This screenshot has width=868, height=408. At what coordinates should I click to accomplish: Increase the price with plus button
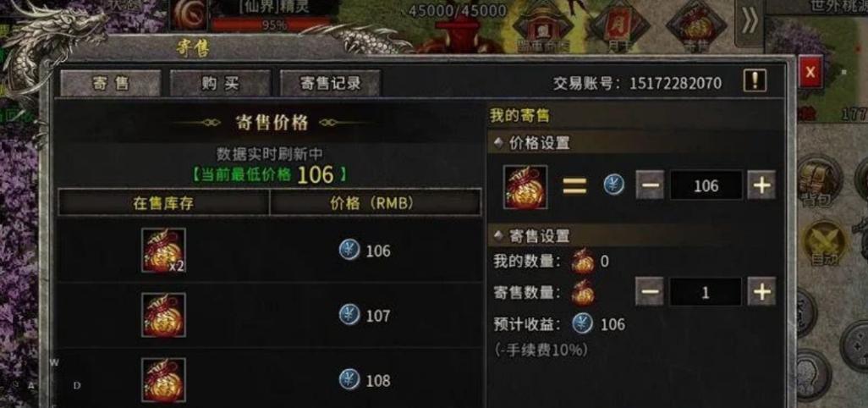pos(761,185)
